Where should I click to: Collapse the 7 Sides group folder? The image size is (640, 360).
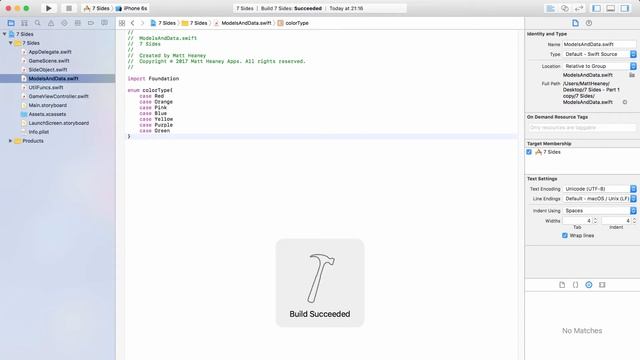pyautogui.click(x=11, y=43)
